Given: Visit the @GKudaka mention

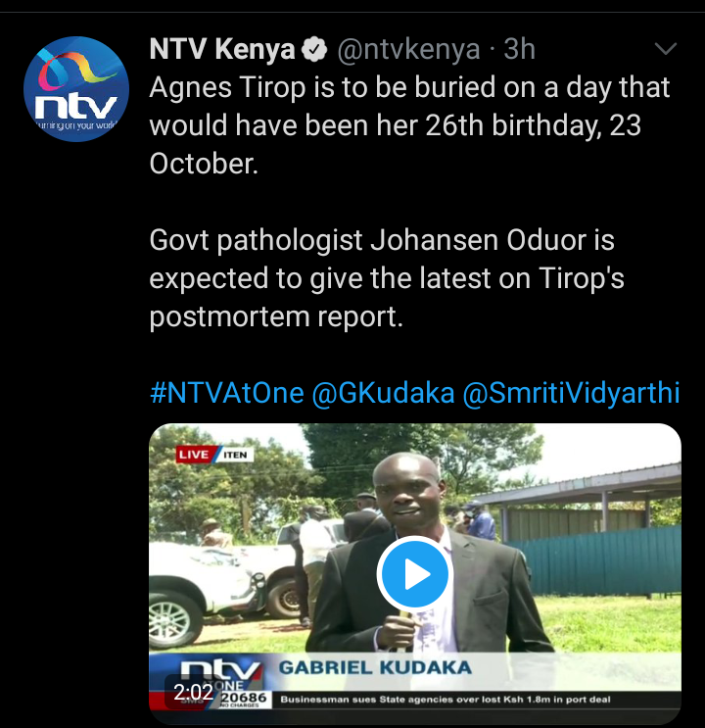Looking at the screenshot, I should coord(383,392).
